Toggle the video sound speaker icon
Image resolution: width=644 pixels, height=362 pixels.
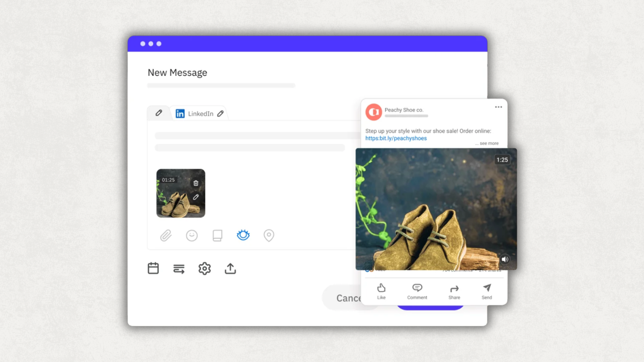[505, 259]
